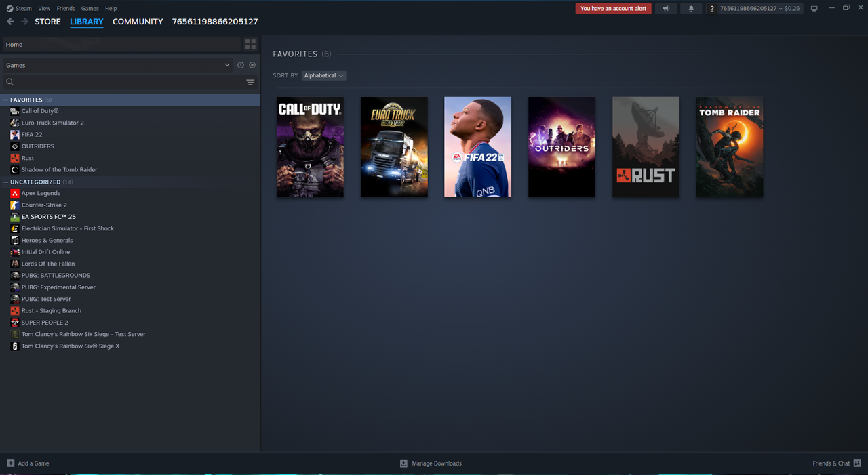Switch to the LIBRARY tab
The image size is (868, 475).
pos(87,22)
